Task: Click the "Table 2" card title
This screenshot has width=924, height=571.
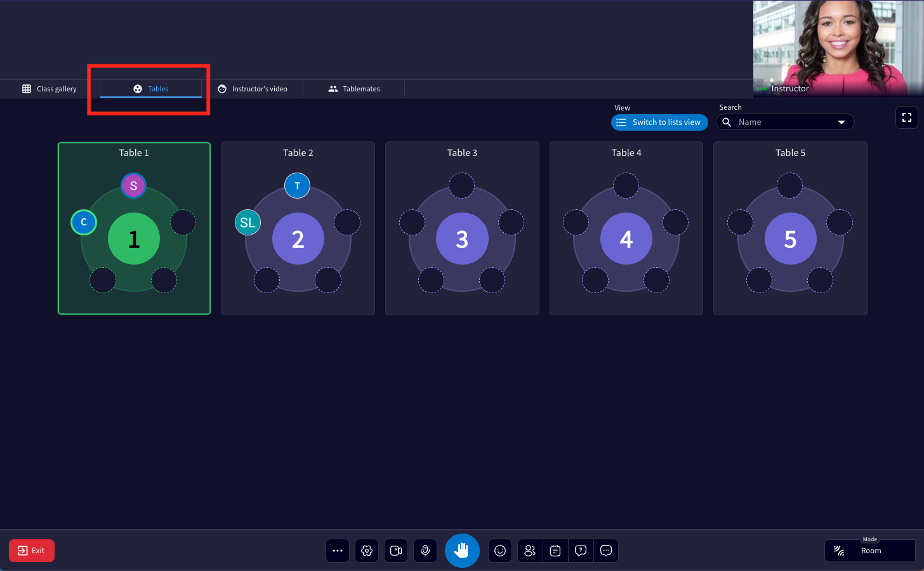Action: click(298, 153)
